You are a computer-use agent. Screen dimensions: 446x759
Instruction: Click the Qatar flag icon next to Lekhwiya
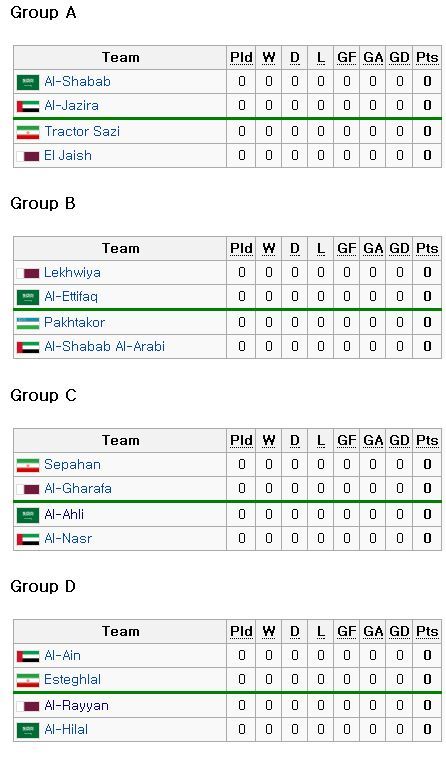coord(28,273)
